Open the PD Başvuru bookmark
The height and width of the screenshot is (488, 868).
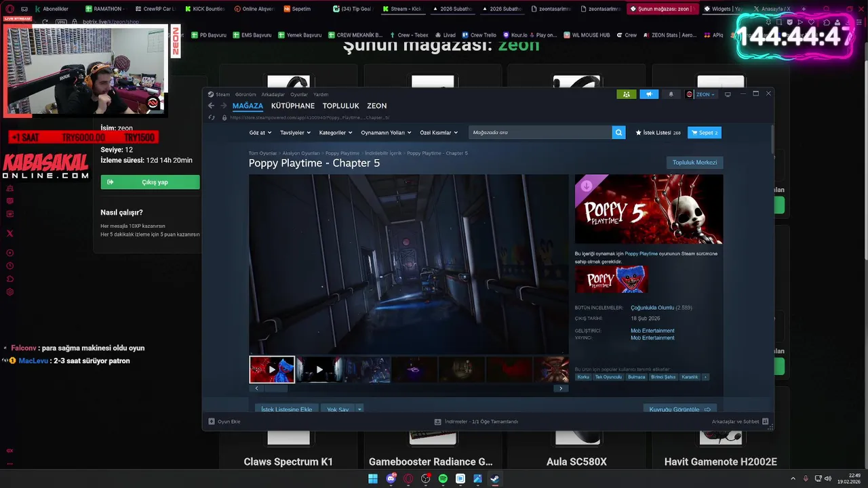click(209, 35)
